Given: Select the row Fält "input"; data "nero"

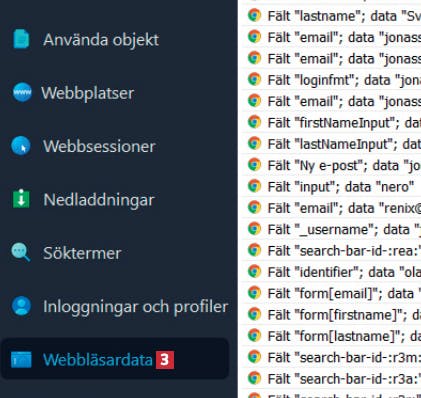Looking at the screenshot, I should [x=331, y=186].
